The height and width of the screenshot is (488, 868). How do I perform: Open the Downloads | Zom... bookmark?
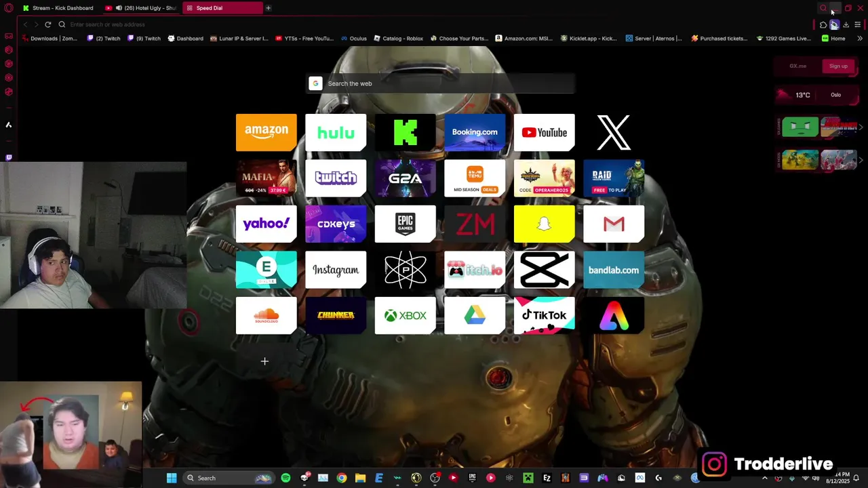(x=50, y=39)
